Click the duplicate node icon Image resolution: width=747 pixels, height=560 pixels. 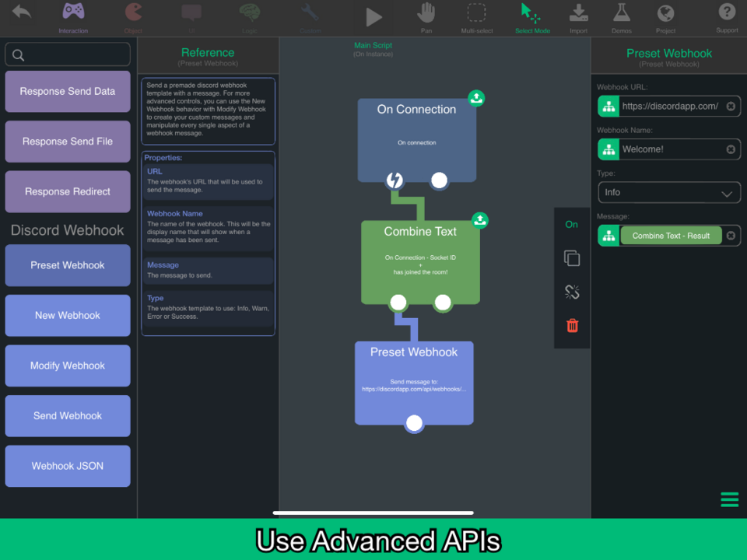(x=572, y=258)
